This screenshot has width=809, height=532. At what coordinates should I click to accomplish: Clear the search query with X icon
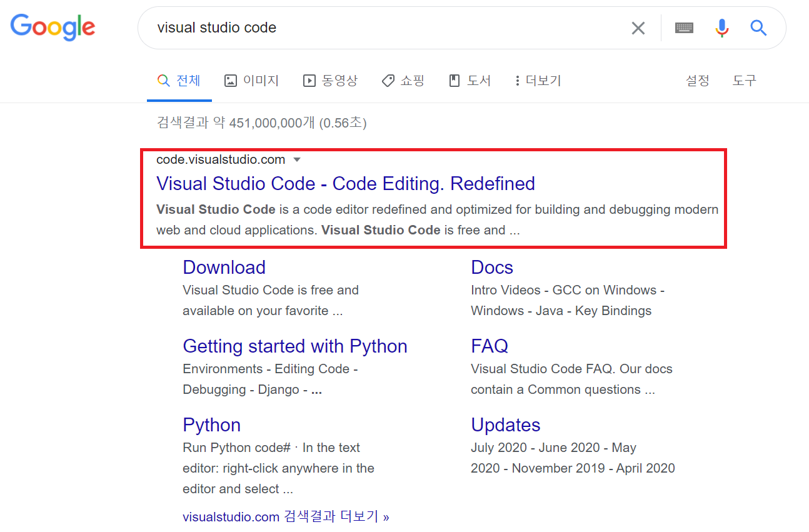[x=638, y=28]
